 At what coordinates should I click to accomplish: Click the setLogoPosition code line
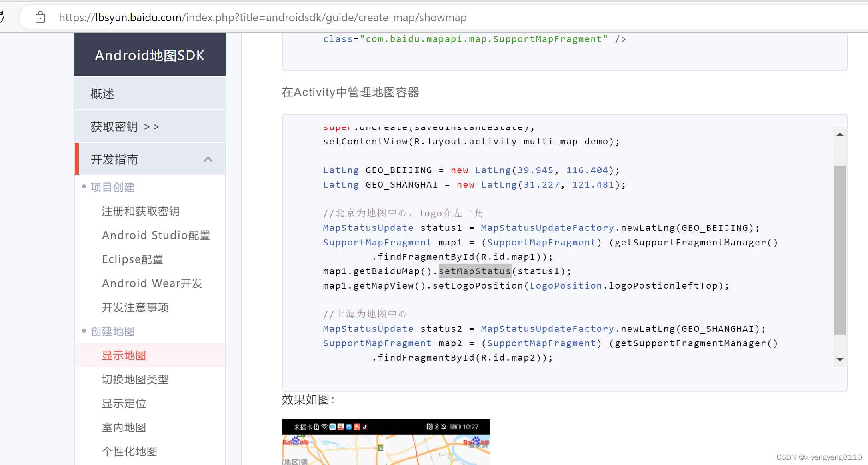pos(526,285)
